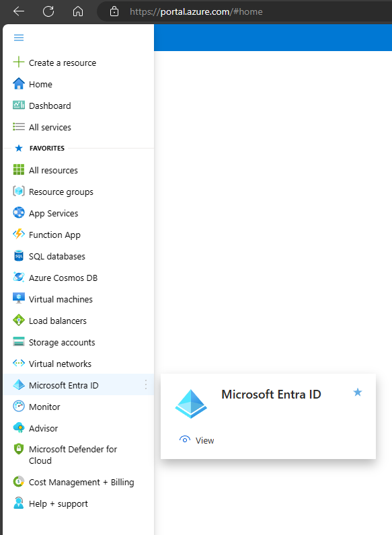
Task: Click the FAVORITES section header
Action: pos(47,148)
